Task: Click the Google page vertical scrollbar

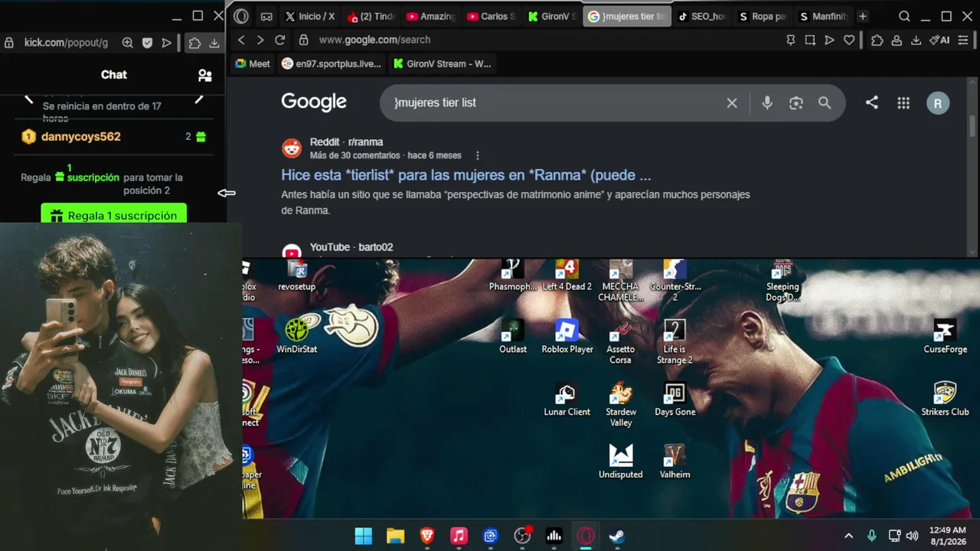Action: (972, 125)
